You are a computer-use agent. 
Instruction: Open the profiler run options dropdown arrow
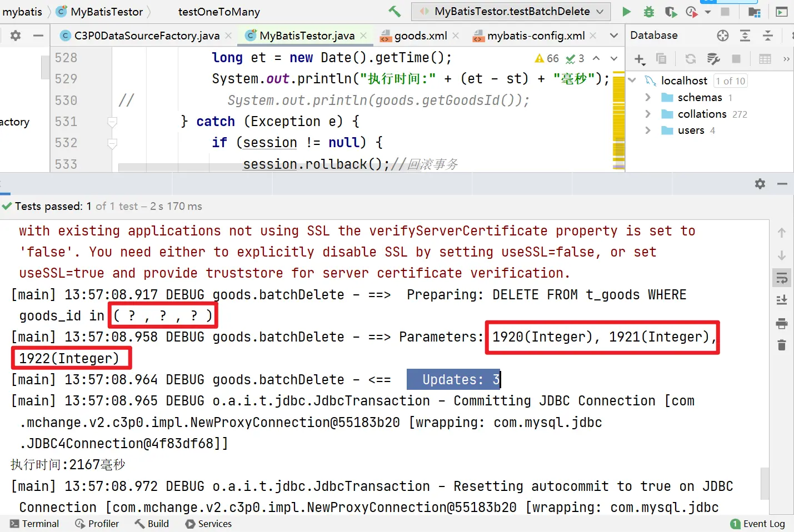point(707,12)
